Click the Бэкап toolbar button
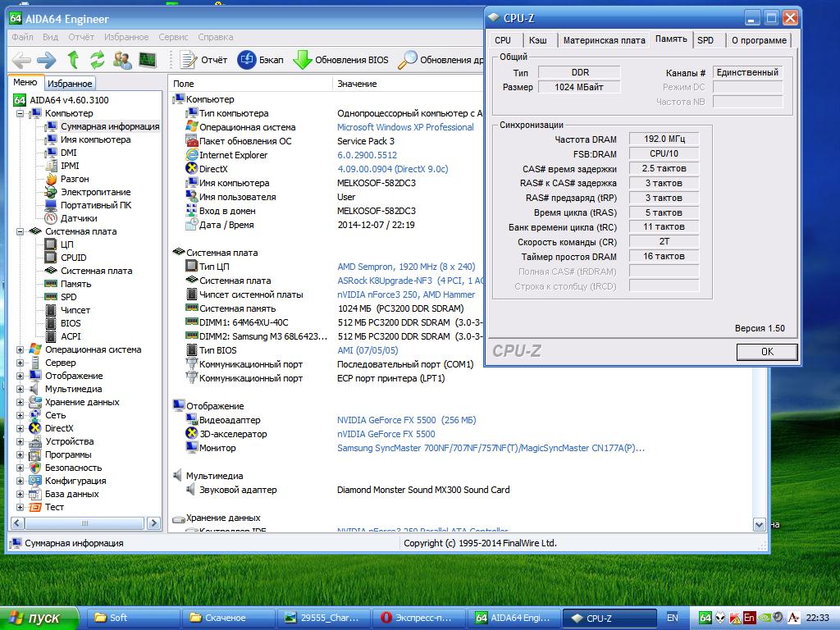 coord(260,59)
